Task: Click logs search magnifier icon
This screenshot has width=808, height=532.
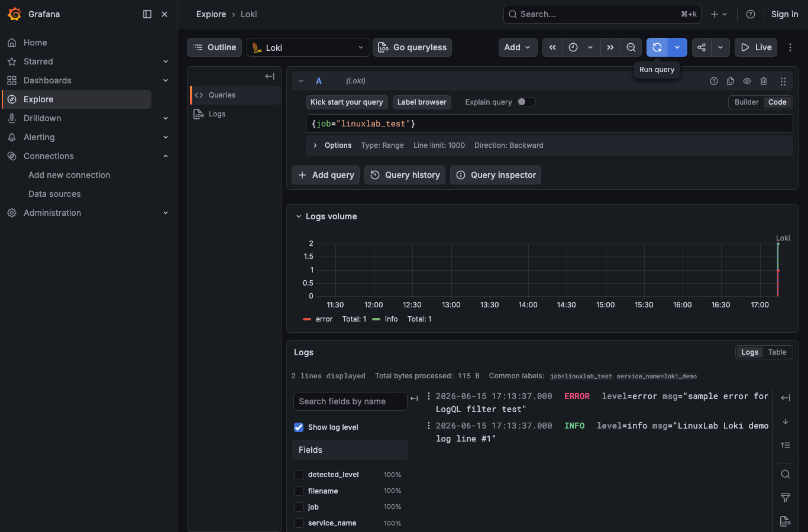Action: tap(786, 474)
